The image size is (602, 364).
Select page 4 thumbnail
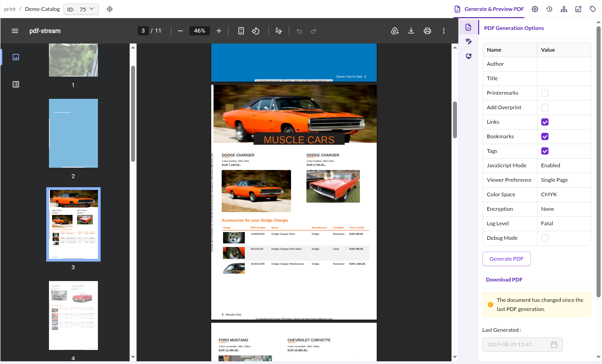[x=73, y=315]
